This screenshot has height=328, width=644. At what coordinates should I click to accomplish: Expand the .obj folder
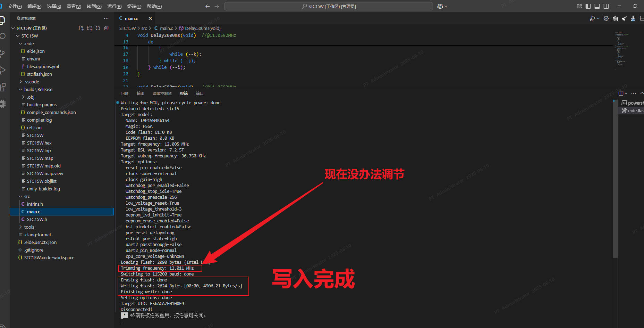[62, 97]
